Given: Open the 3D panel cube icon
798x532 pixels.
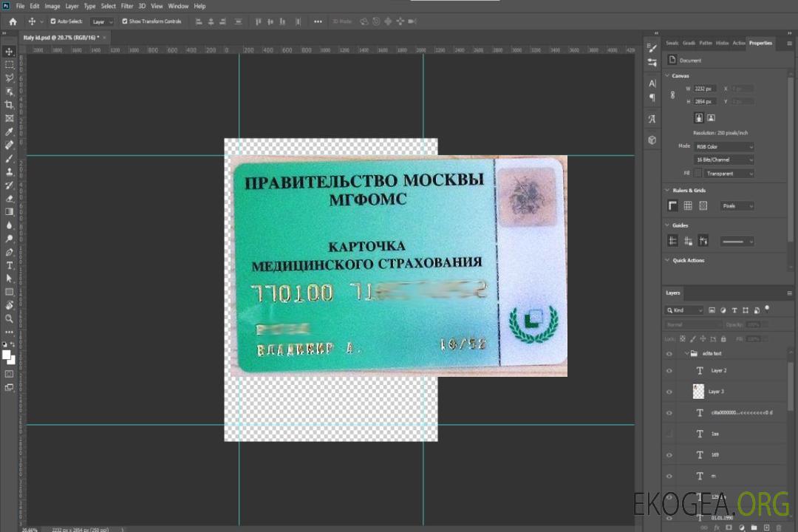Looking at the screenshot, I should (652, 140).
